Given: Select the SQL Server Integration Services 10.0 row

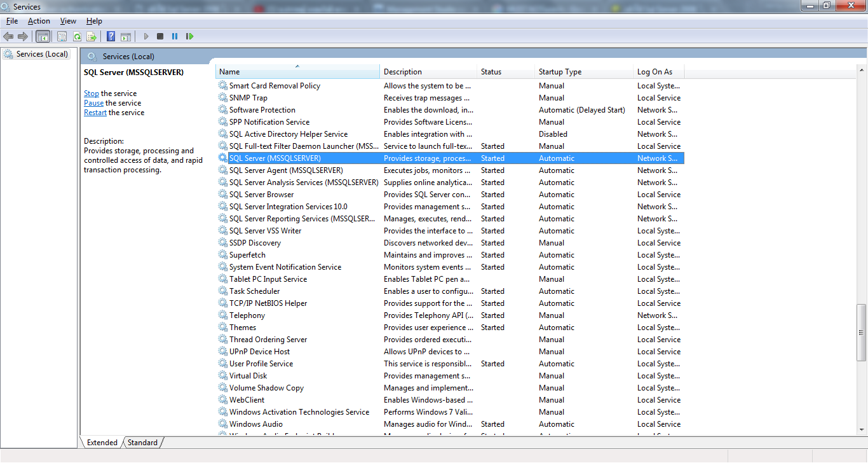Looking at the screenshot, I should click(450, 206).
